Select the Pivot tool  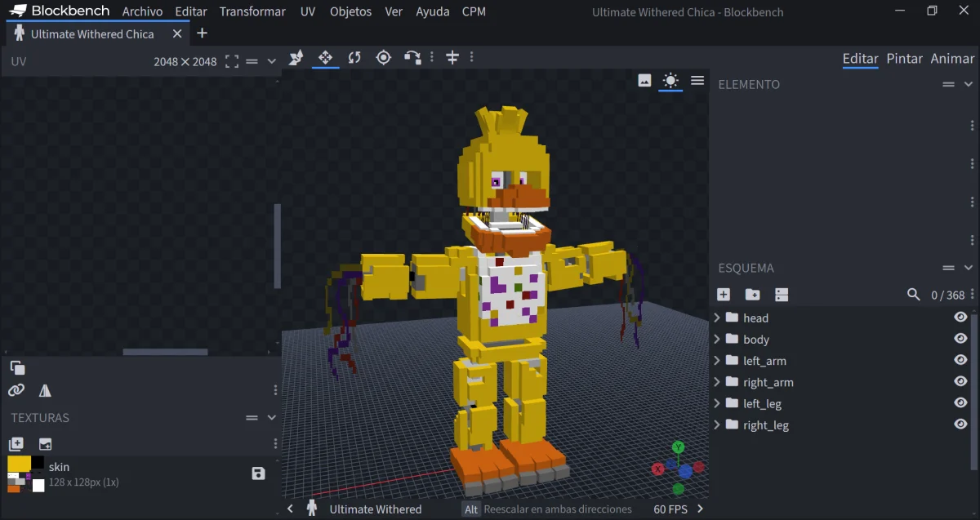383,57
